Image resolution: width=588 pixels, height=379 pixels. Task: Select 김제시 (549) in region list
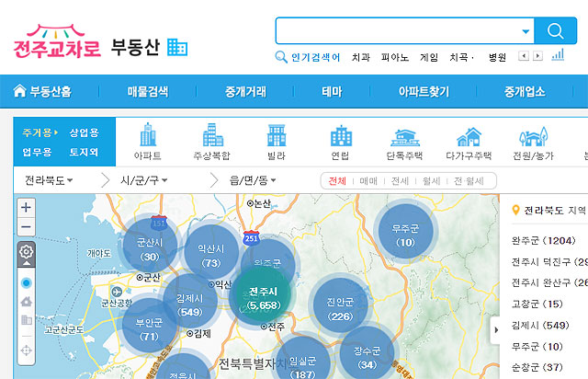pos(540,325)
